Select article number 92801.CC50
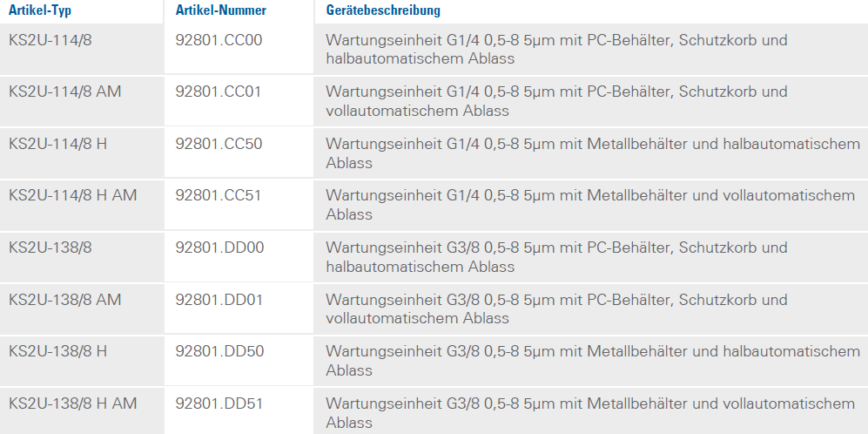This screenshot has width=868, height=434. click(219, 144)
